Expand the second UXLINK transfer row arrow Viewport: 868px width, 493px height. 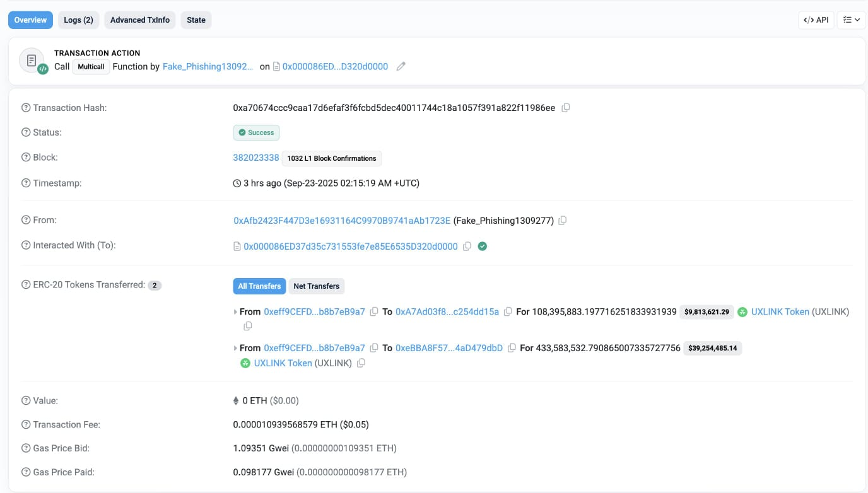point(236,348)
